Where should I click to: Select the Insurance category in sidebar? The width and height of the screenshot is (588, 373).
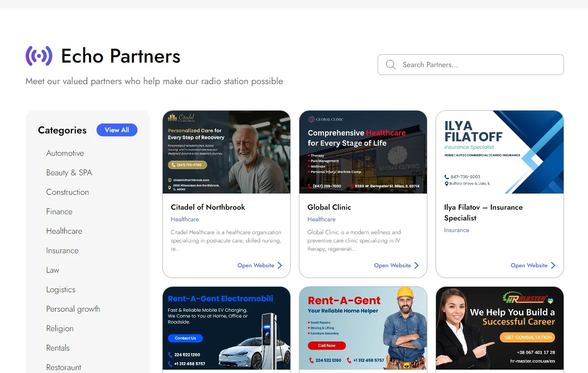pos(62,251)
